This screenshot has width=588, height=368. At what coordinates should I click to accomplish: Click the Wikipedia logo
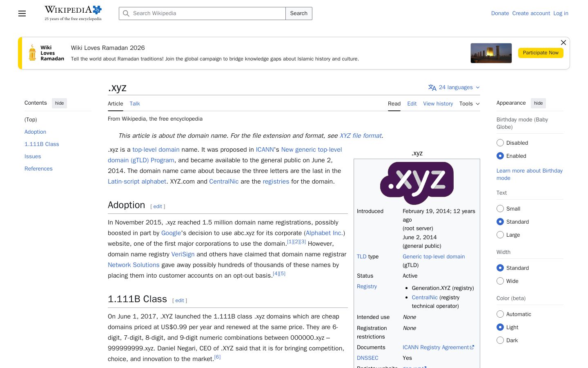click(x=73, y=13)
